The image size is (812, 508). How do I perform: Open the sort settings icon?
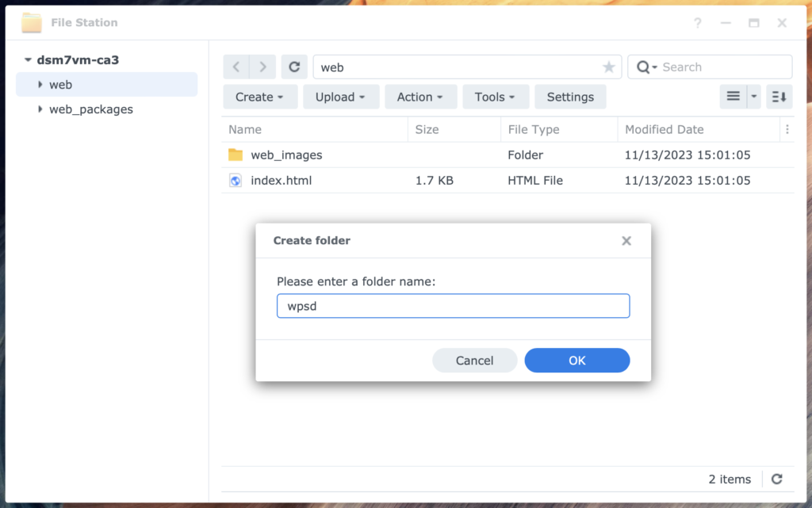778,96
